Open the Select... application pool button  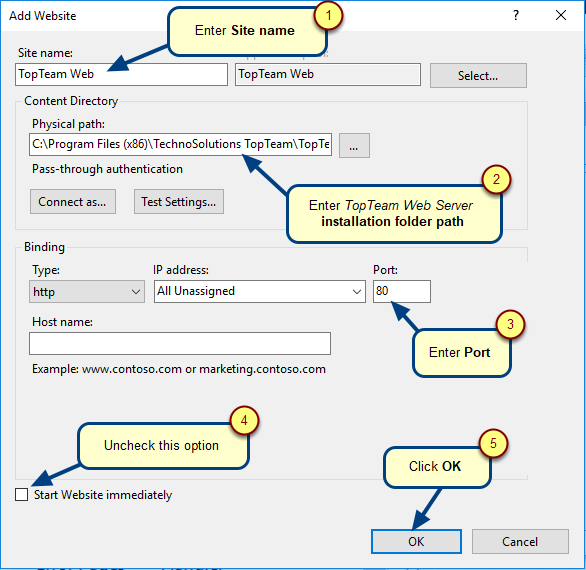click(478, 76)
